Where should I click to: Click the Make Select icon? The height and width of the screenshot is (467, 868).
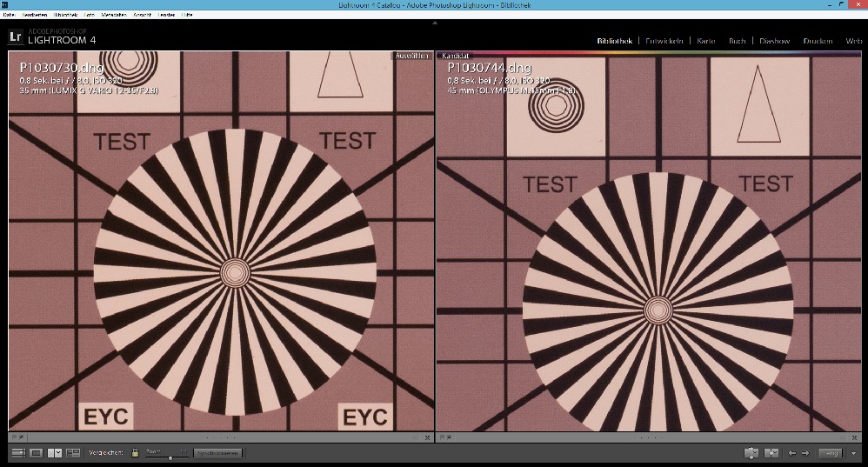coord(771,453)
